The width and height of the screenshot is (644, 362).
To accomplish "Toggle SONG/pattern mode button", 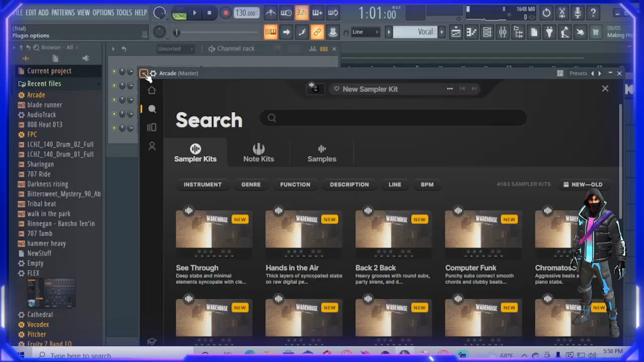I will [x=180, y=13].
